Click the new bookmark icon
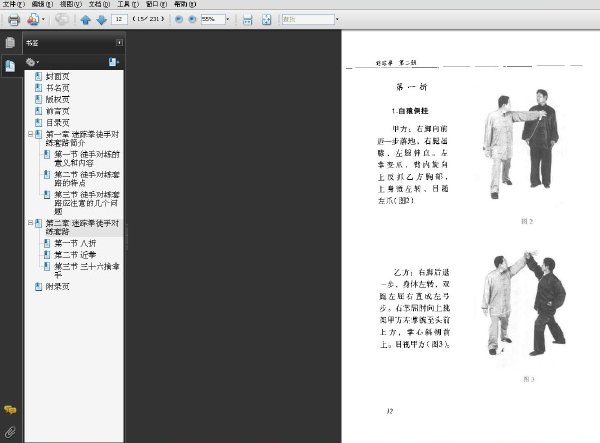Image resolution: width=600 pixels, height=443 pixels. tap(113, 62)
